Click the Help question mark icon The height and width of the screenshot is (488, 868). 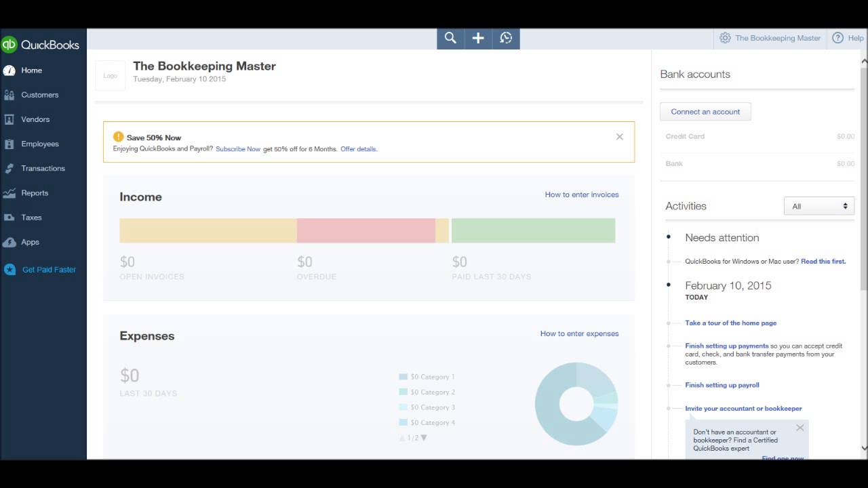pyautogui.click(x=837, y=38)
